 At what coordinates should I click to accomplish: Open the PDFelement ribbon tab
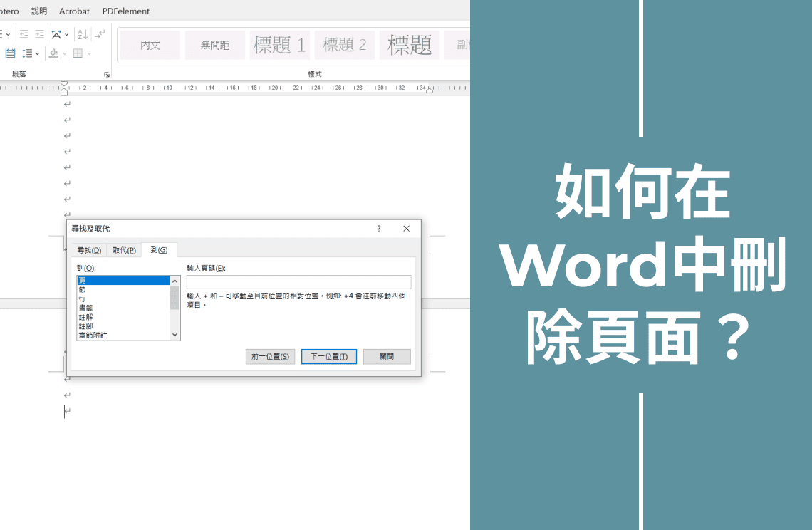(126, 11)
